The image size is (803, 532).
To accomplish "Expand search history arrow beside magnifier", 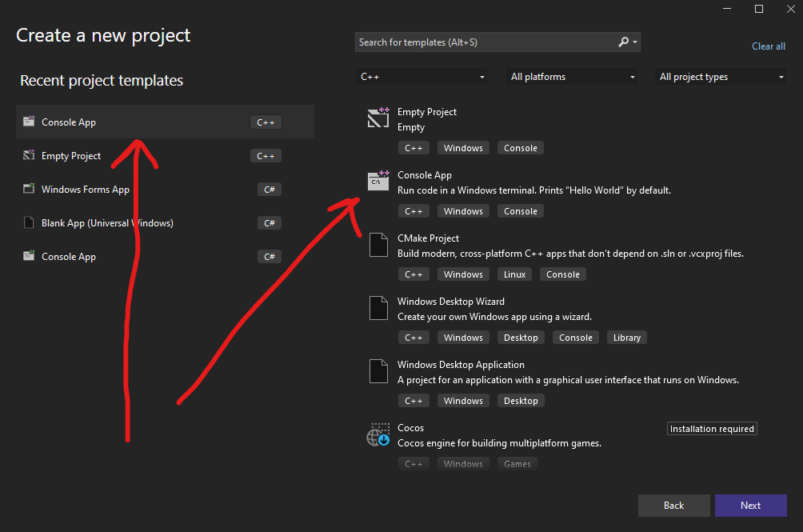I will [635, 42].
